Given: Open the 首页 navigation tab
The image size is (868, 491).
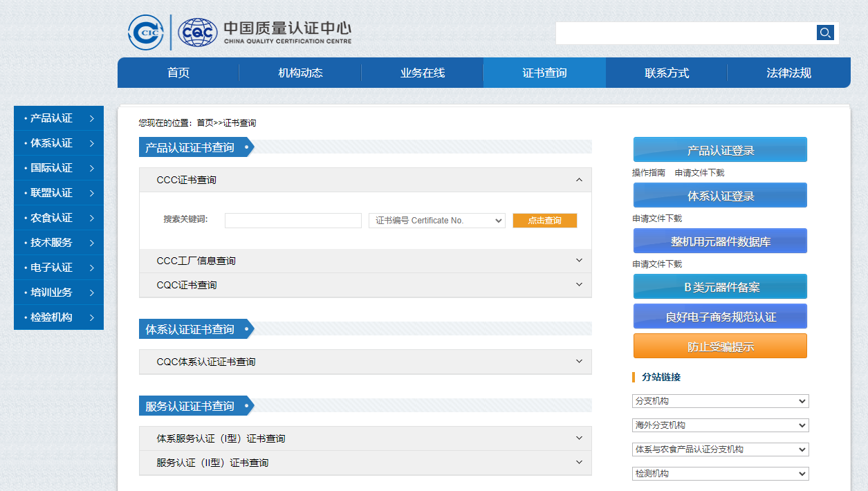Looking at the screenshot, I should click(178, 73).
